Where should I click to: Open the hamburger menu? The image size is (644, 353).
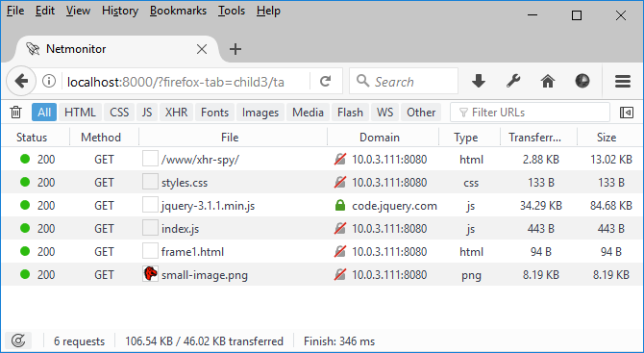click(623, 82)
